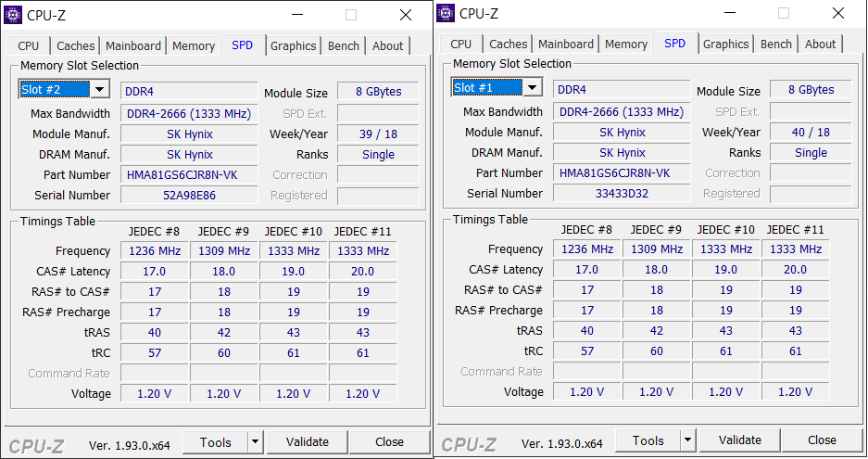Click Part Number field in right window

pyautogui.click(x=622, y=173)
